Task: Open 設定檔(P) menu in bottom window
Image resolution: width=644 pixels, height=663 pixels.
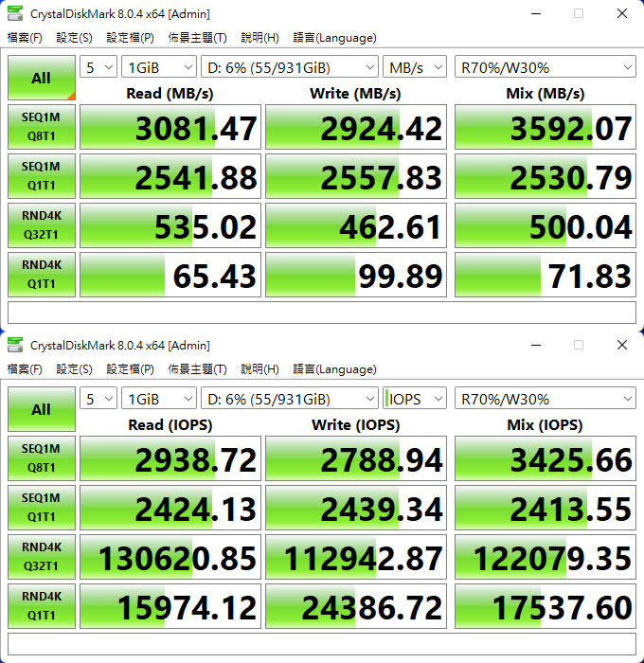Action: (130, 369)
